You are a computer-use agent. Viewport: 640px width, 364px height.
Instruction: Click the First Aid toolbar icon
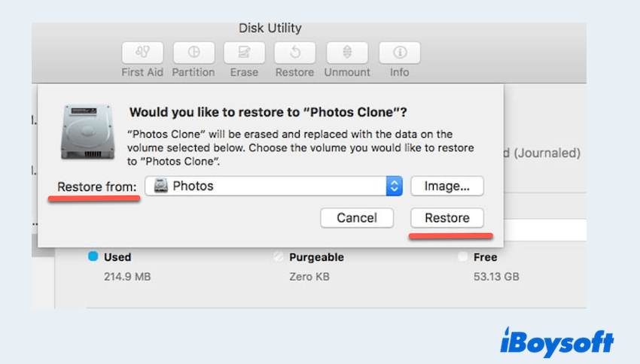142,53
